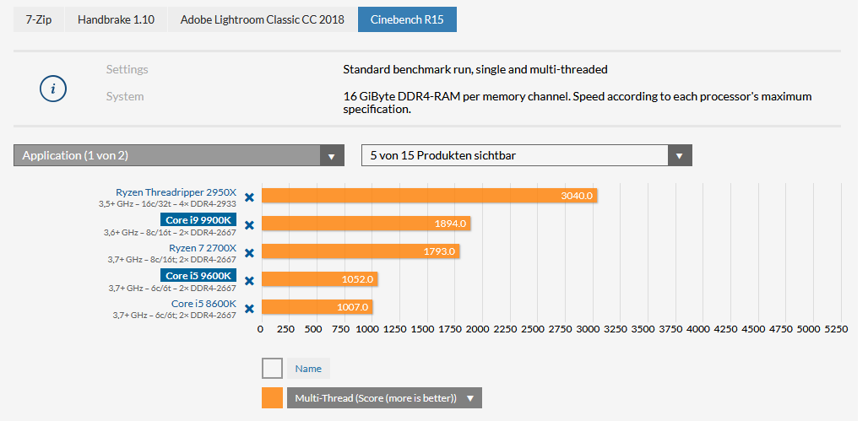Open the Handbrake 1.10 tab
Screen dimensions: 868x421
pyautogui.click(x=116, y=19)
